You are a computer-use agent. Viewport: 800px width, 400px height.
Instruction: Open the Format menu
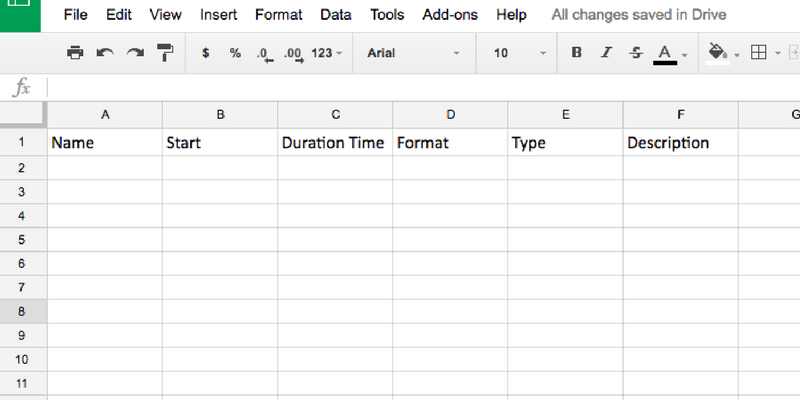click(279, 15)
